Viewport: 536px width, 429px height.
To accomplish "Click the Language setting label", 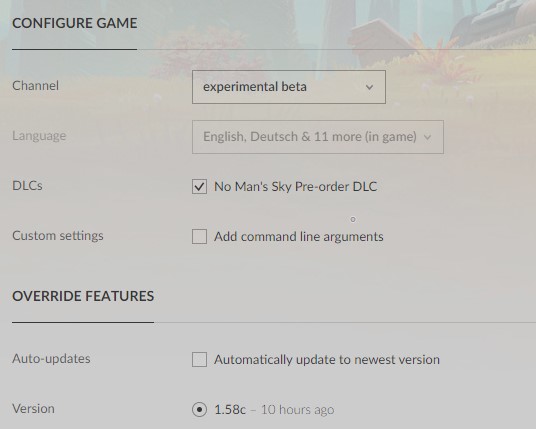I will [x=39, y=136].
